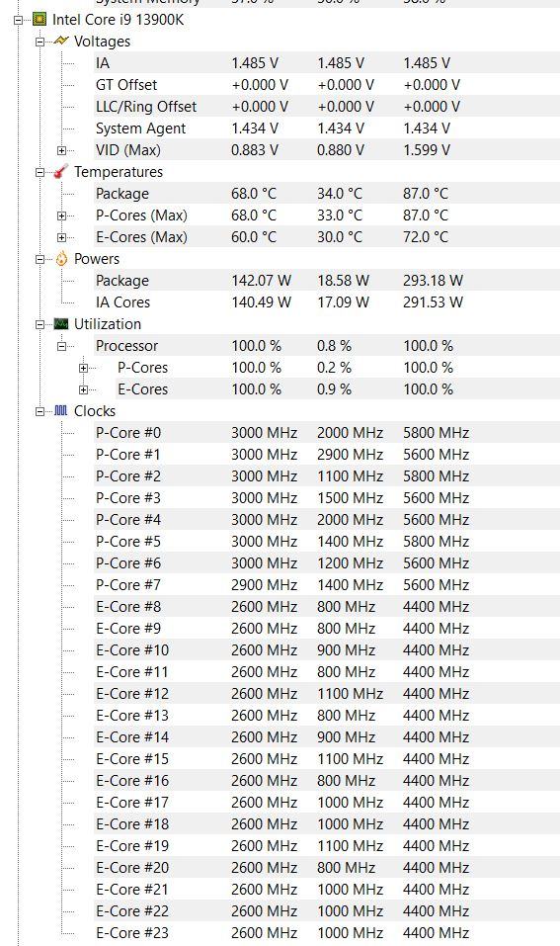Click the Temperatures thermometer icon
Viewport: 560px width, 946px height.
click(61, 172)
